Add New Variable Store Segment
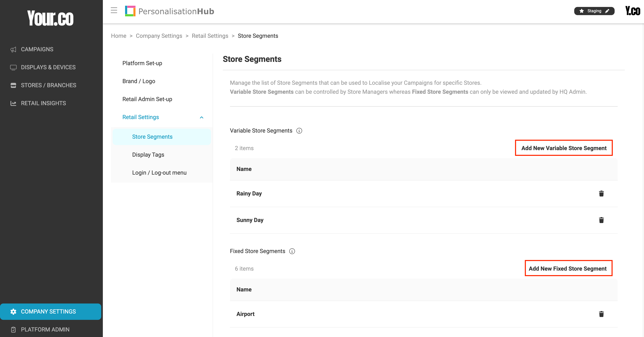Screen dimensions: 644x337 click(x=564, y=148)
